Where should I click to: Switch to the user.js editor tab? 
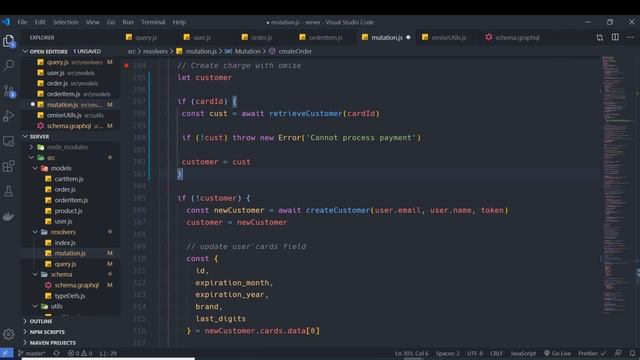pyautogui.click(x=202, y=38)
